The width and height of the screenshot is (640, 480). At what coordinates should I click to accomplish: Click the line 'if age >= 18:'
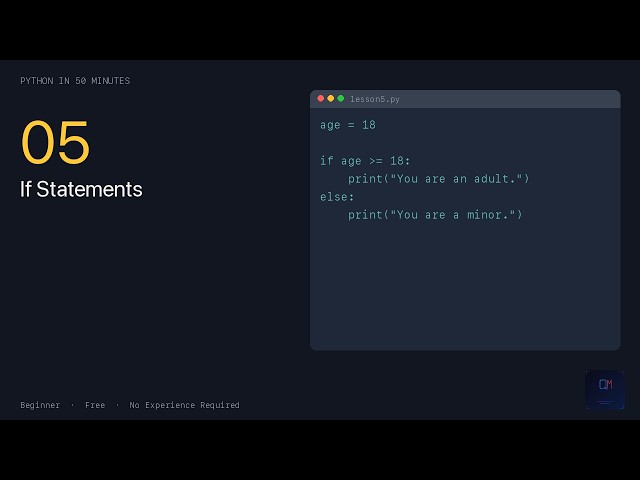[x=365, y=161]
